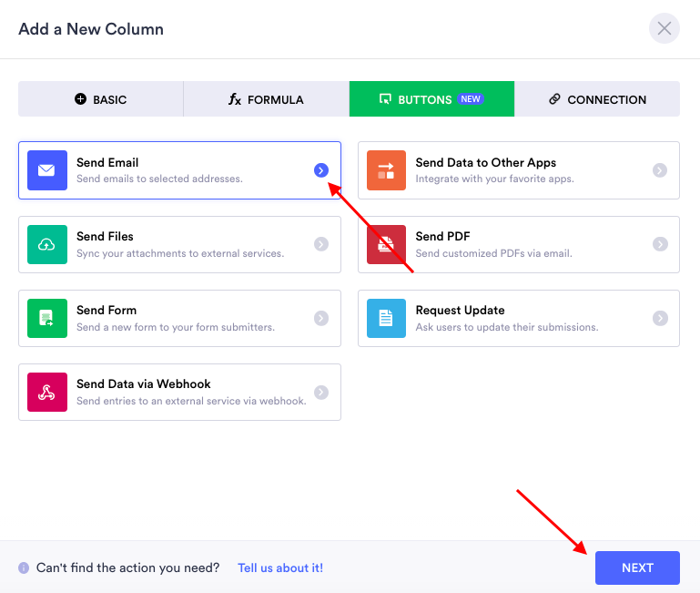Click the blue Request Update document icon
The image size is (700, 593).
pyautogui.click(x=387, y=318)
